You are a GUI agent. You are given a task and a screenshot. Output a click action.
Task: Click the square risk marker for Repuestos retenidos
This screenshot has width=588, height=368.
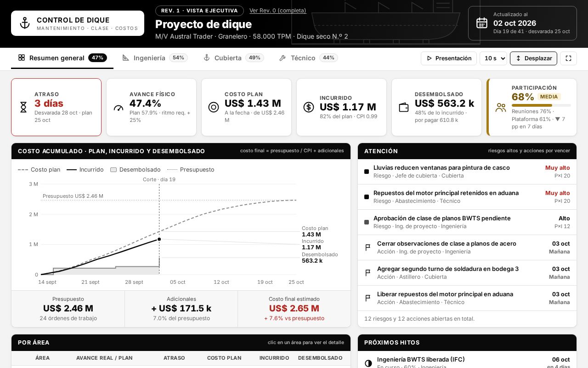[x=367, y=197]
